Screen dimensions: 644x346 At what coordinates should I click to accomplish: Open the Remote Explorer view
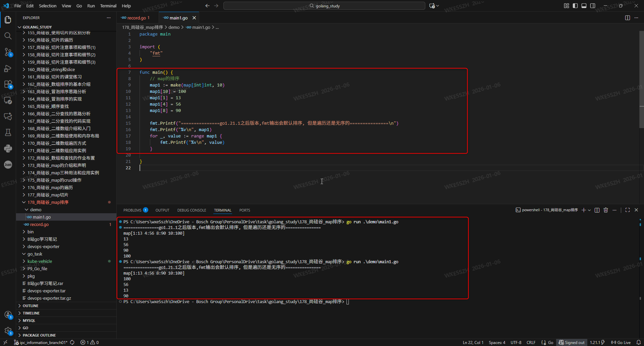coord(8,100)
